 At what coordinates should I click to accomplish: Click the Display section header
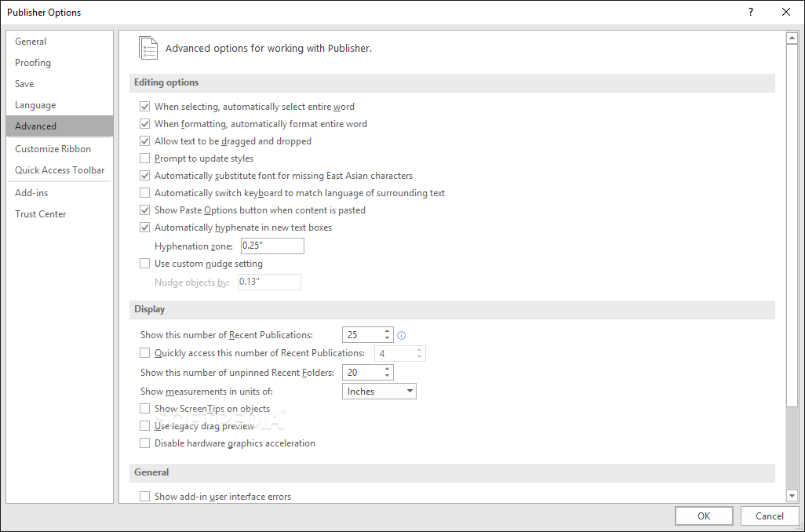pos(452,310)
